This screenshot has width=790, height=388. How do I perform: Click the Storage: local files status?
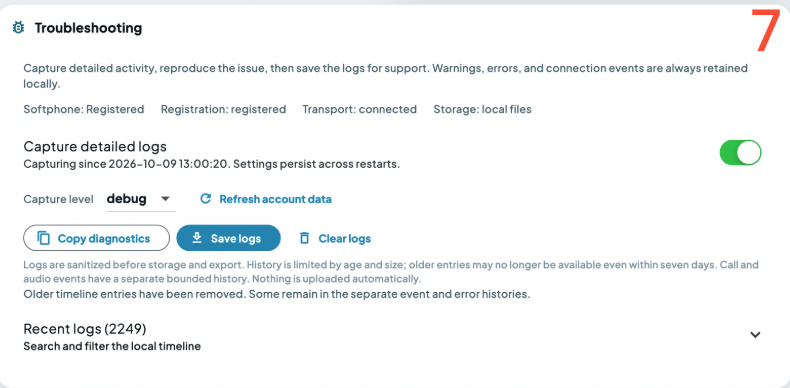tap(482, 109)
